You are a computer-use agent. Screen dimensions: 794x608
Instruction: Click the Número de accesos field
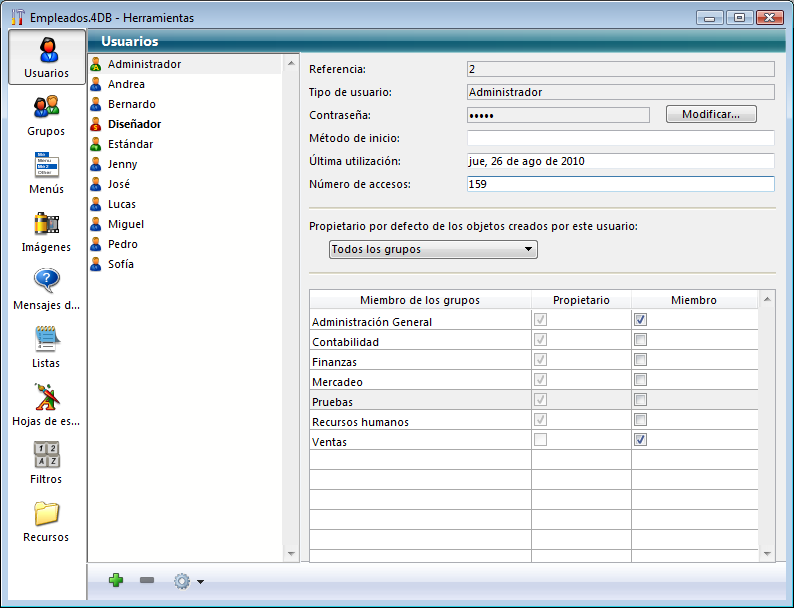(620, 184)
